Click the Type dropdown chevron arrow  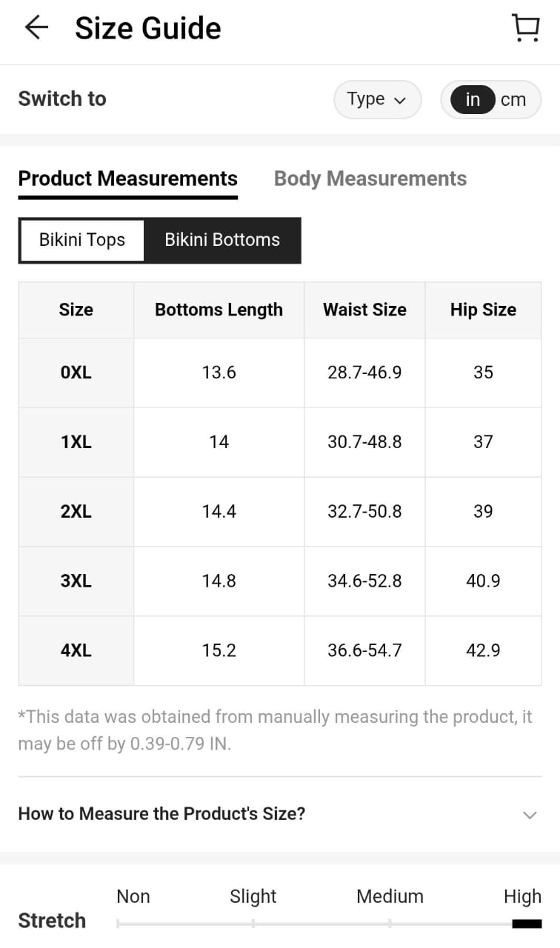(x=400, y=101)
